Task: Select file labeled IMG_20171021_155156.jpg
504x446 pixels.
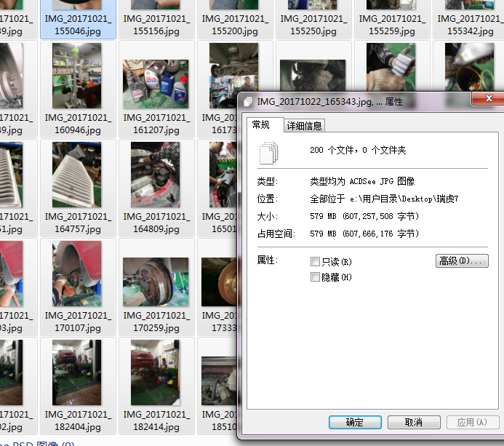Action: point(156,25)
